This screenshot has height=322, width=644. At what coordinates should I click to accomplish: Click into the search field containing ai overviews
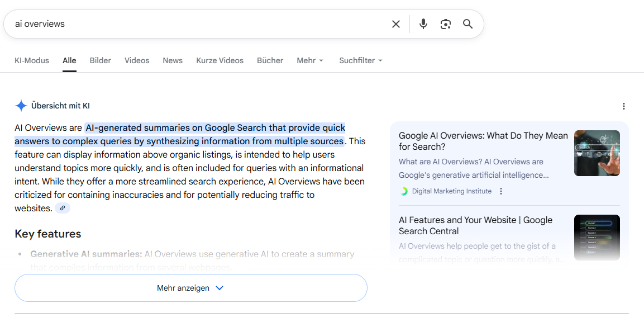[195, 24]
